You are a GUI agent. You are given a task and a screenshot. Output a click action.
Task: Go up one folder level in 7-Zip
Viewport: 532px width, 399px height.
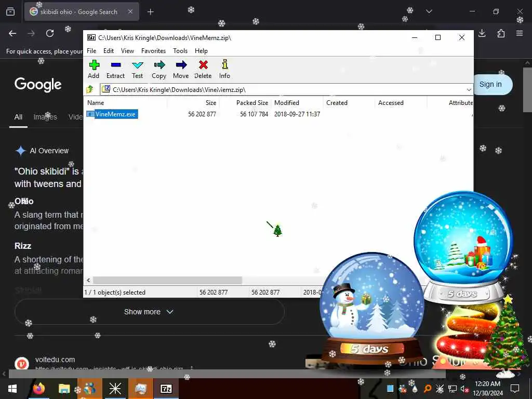[x=90, y=89]
